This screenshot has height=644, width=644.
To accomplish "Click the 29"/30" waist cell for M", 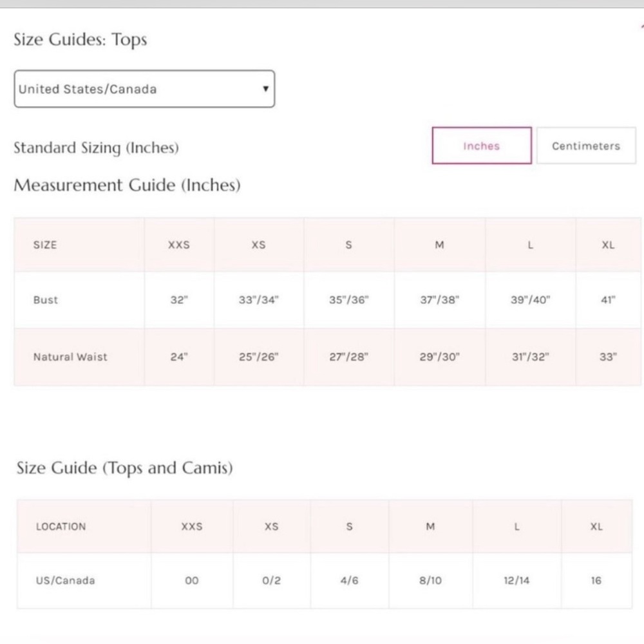I will tap(439, 357).
